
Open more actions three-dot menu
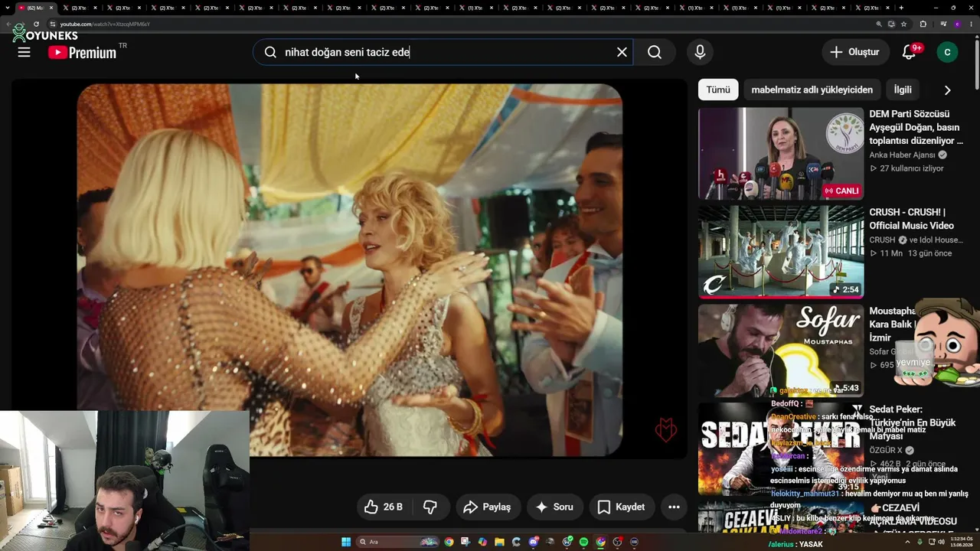pyautogui.click(x=674, y=507)
